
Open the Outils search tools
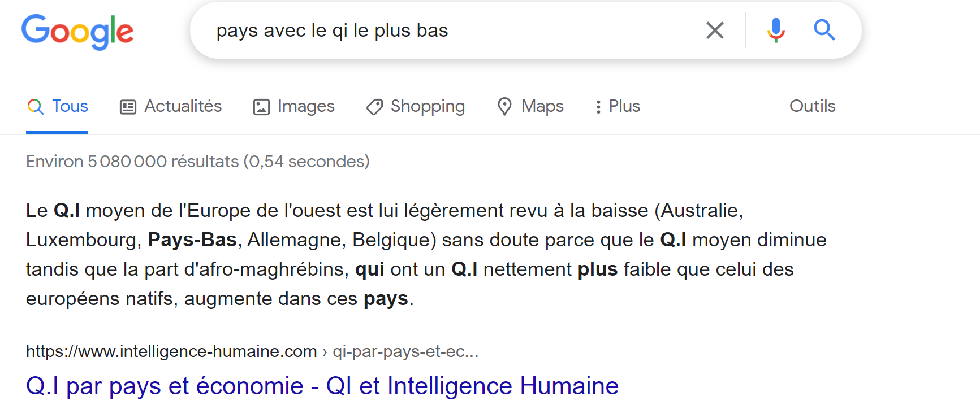[x=813, y=106]
